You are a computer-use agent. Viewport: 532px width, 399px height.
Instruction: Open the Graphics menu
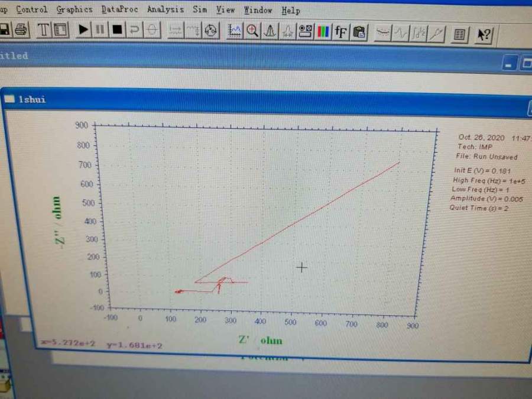tap(74, 9)
